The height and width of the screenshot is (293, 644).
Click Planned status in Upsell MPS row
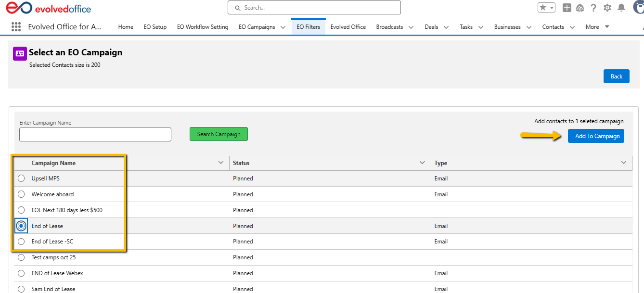point(243,178)
